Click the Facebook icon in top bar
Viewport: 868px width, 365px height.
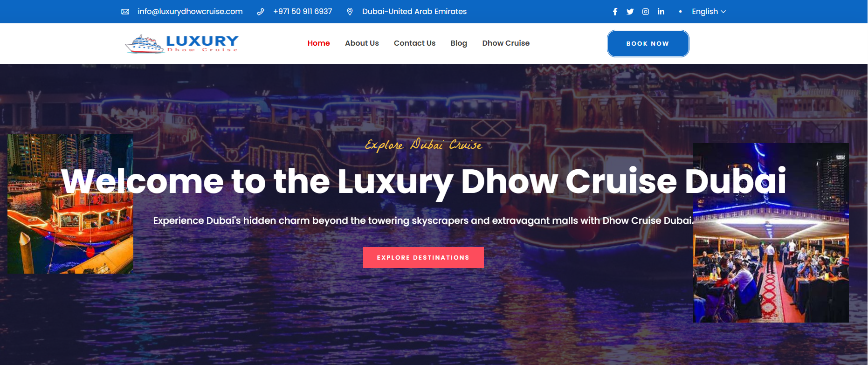tap(615, 12)
